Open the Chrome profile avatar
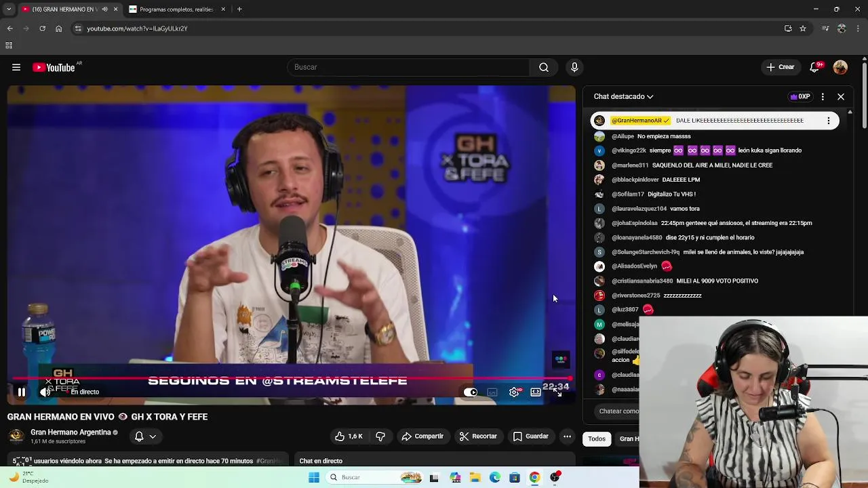Screen dimensions: 868x488 tap(842, 28)
